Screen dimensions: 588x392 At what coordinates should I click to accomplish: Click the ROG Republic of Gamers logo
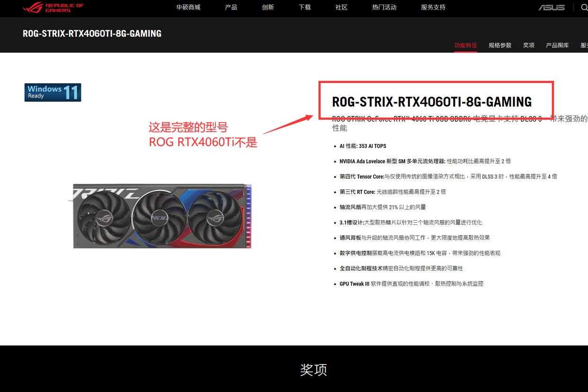[53, 8]
